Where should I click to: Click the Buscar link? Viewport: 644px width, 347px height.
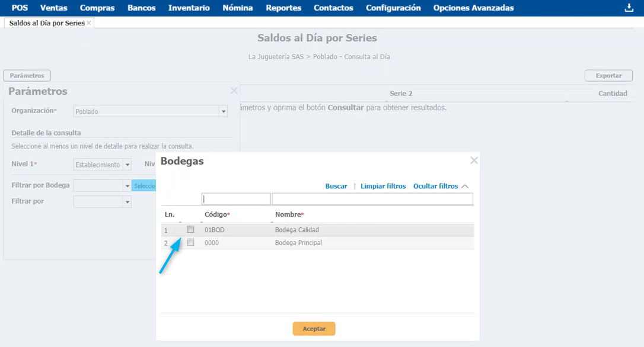click(x=336, y=186)
